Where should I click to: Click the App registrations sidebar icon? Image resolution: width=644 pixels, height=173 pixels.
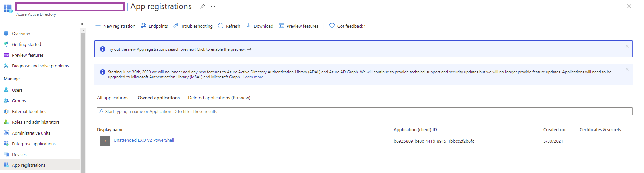point(6,165)
